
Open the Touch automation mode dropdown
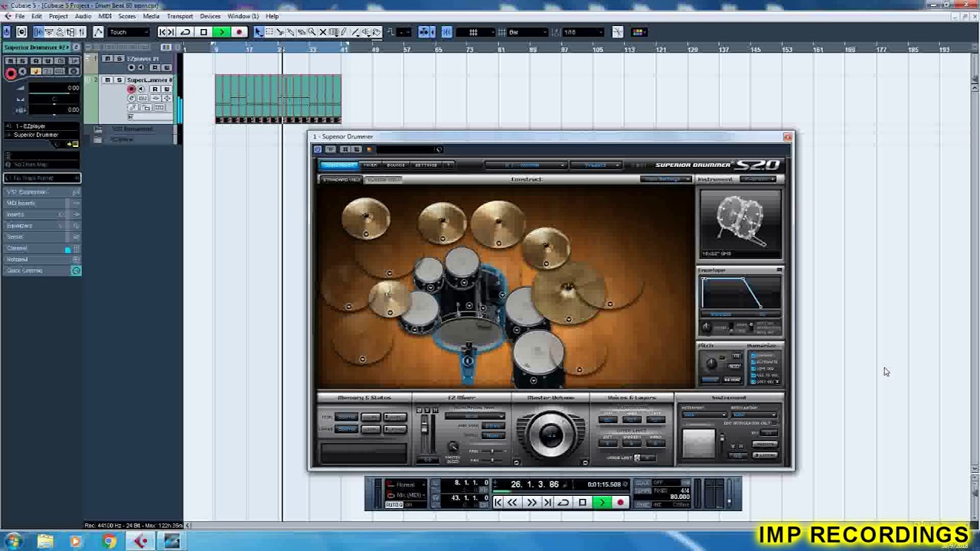pyautogui.click(x=127, y=32)
